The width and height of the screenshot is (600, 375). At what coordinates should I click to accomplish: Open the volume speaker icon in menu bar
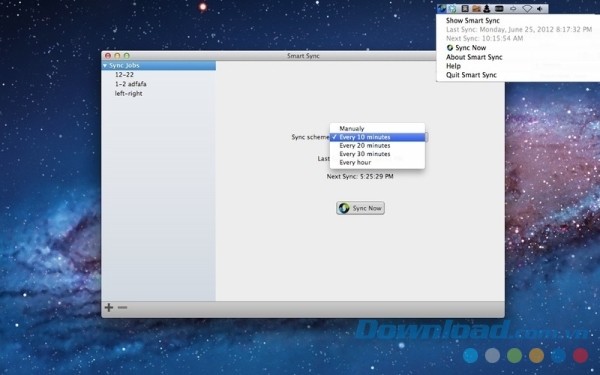(x=540, y=8)
